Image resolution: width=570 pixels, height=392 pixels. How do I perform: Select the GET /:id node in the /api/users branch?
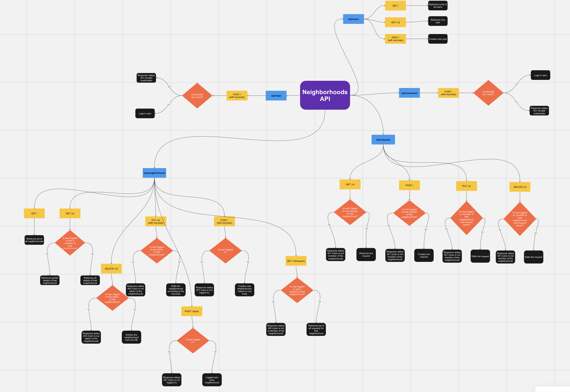pos(395,22)
